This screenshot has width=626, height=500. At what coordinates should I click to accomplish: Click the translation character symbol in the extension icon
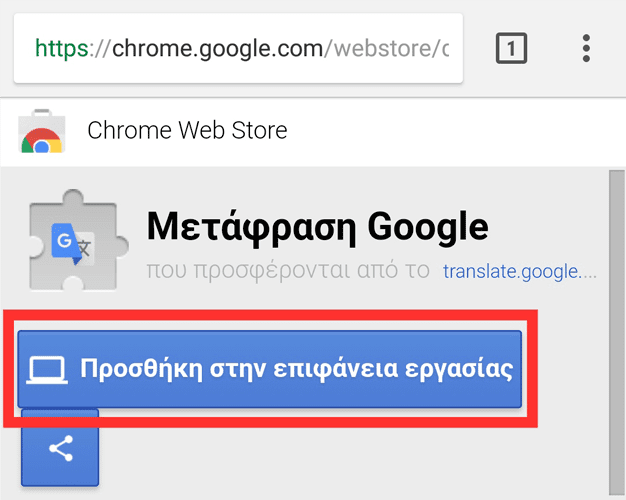(x=87, y=249)
